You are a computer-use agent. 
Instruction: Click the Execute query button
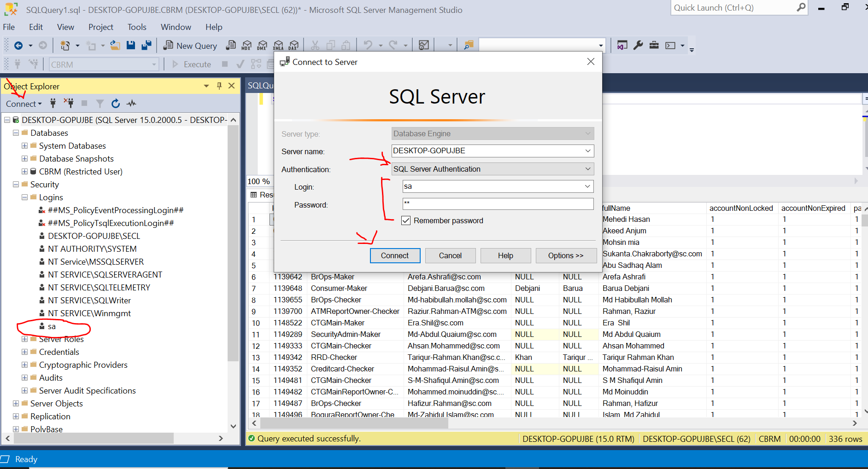tap(192, 64)
